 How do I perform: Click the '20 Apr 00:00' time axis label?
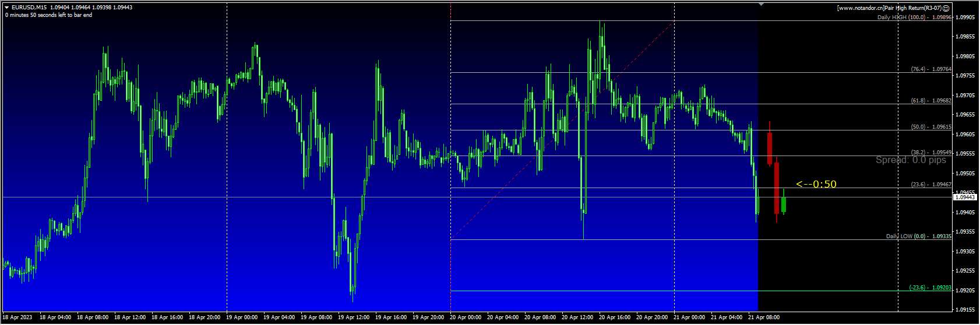(x=466, y=317)
